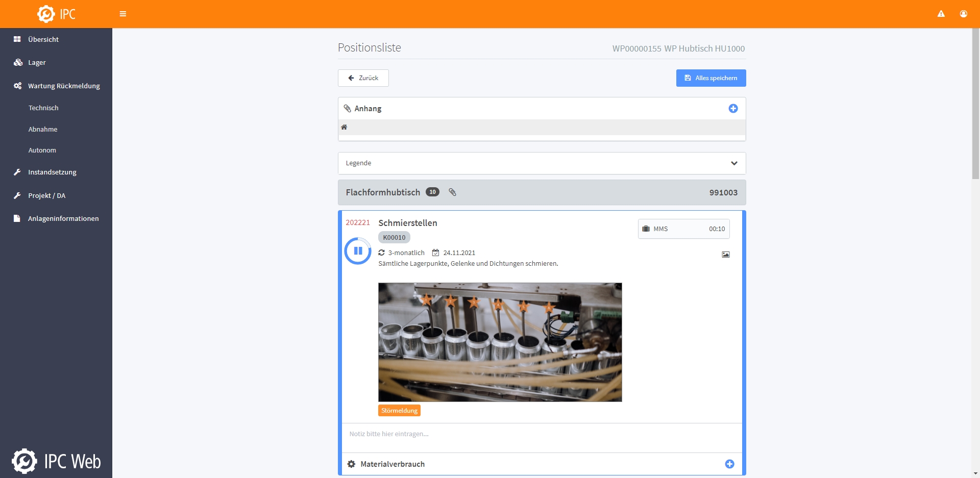Click the Schmierstellen title

pyautogui.click(x=407, y=223)
